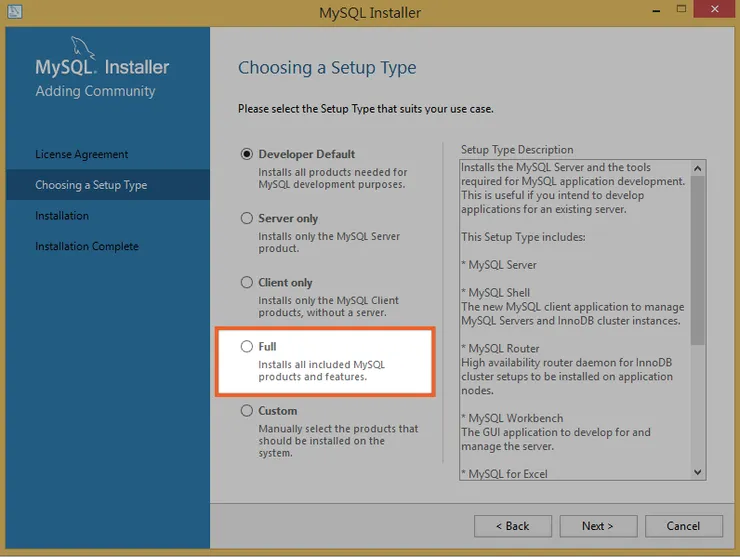Image resolution: width=740 pixels, height=557 pixels.
Task: Click the description scrollbar down arrow
Action: point(698,472)
